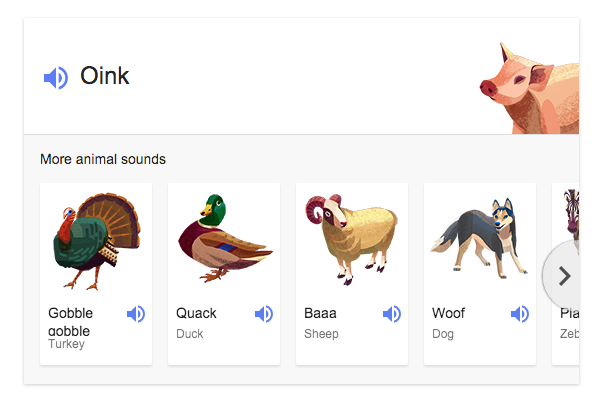This screenshot has width=605, height=398.
Task: Click the Baaa label
Action: 320,313
